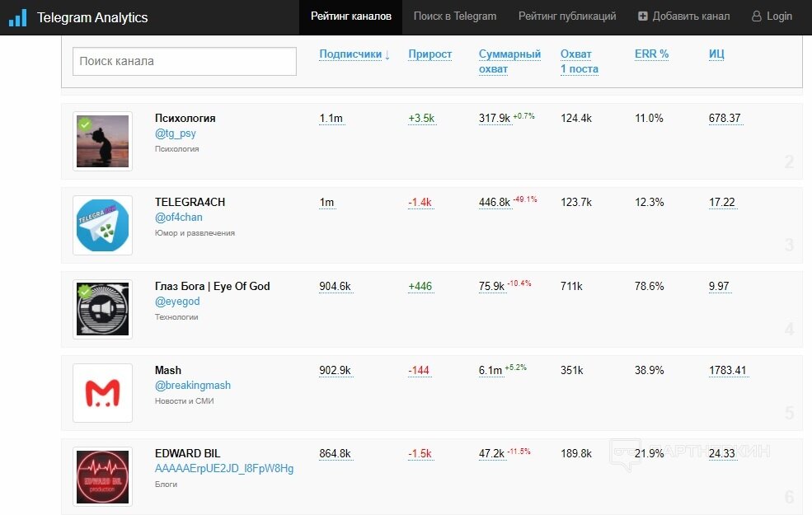The width and height of the screenshot is (812, 515).
Task: Open the @tg_psy channel link
Action: pos(175,133)
